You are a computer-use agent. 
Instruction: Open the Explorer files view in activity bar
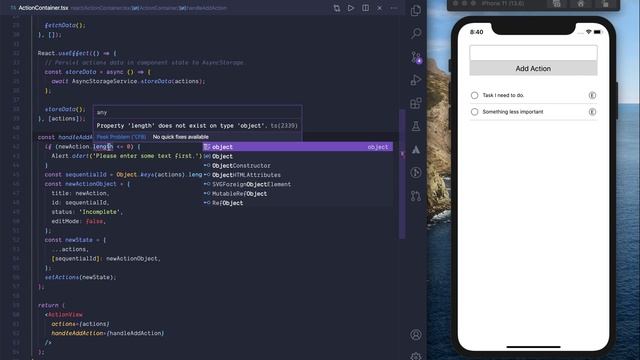tap(416, 10)
